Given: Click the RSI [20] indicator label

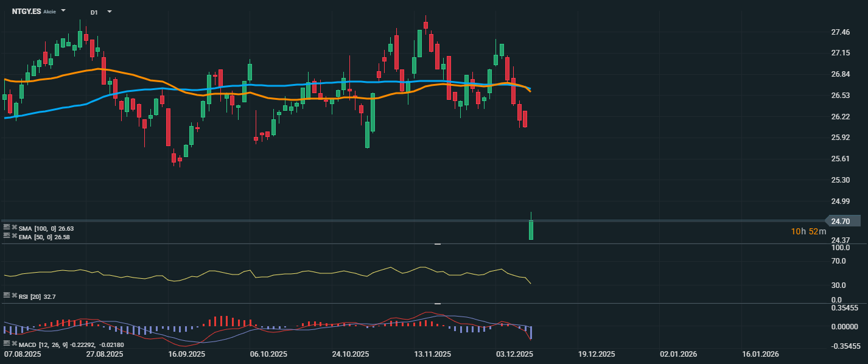Looking at the screenshot, I should pyautogui.click(x=31, y=296).
